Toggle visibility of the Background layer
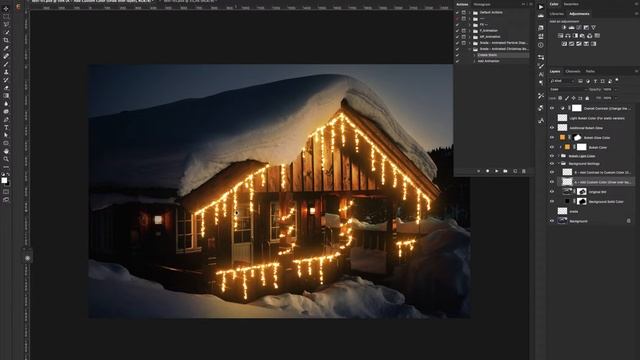The image size is (640, 360). click(552, 221)
